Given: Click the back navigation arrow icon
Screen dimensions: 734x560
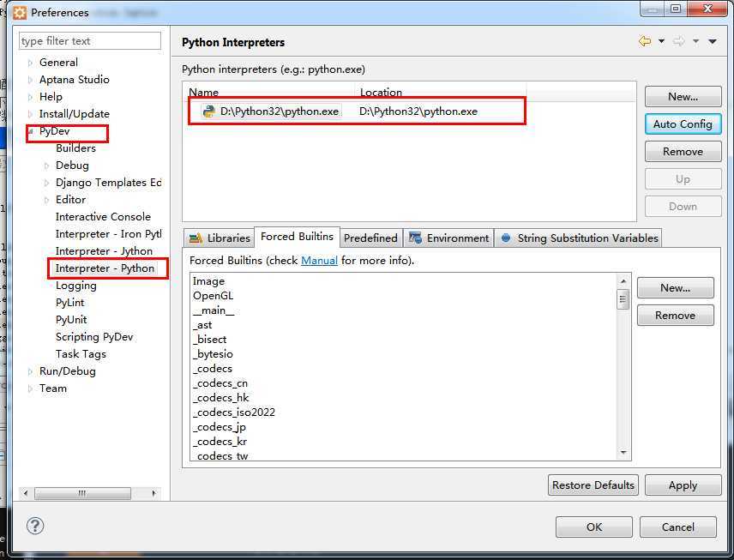Looking at the screenshot, I should point(645,41).
